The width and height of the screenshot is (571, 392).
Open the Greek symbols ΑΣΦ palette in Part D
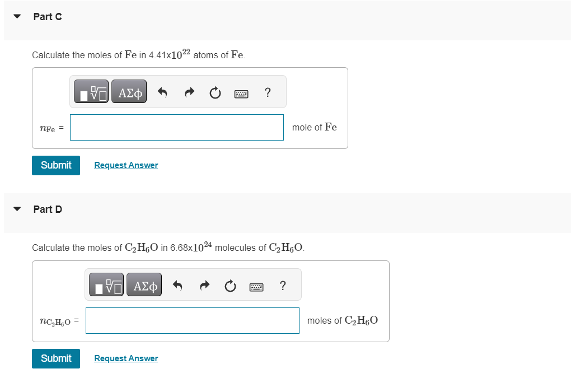tap(144, 284)
